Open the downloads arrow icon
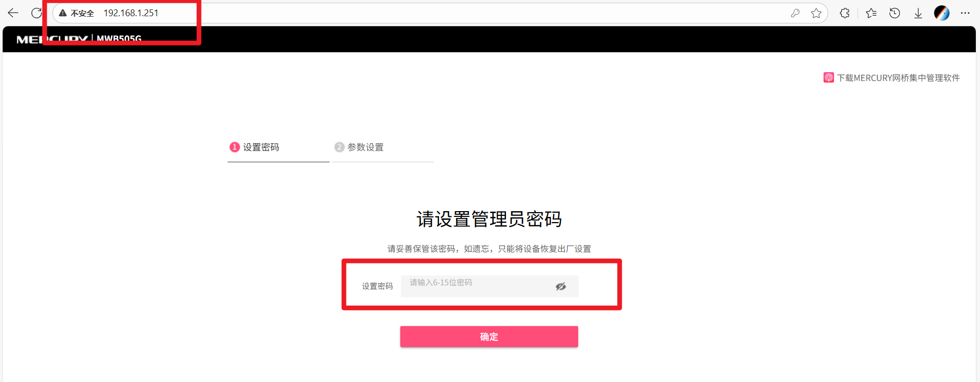The height and width of the screenshot is (382, 980). 918,13
